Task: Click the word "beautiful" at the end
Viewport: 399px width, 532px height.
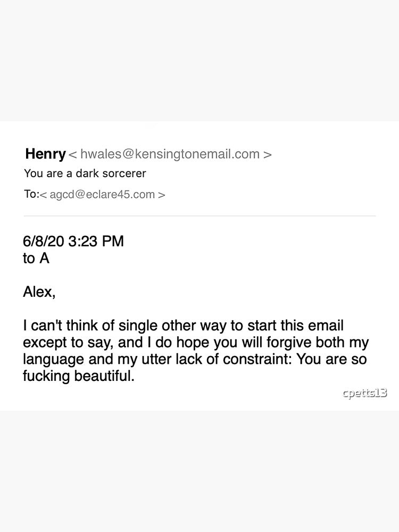Action: point(105,376)
